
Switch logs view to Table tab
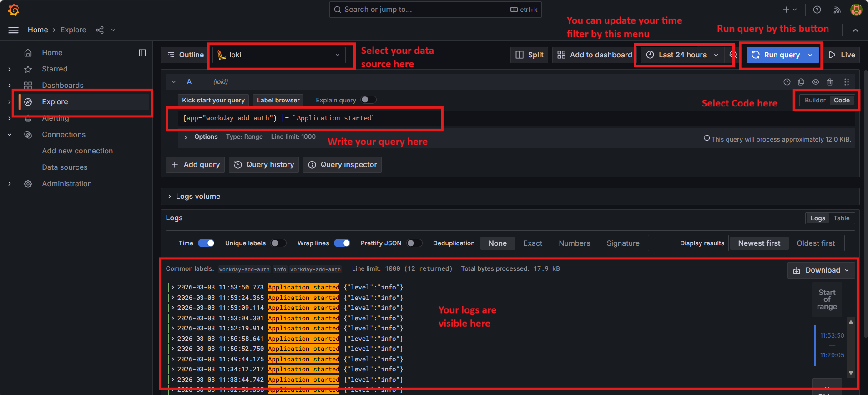841,218
